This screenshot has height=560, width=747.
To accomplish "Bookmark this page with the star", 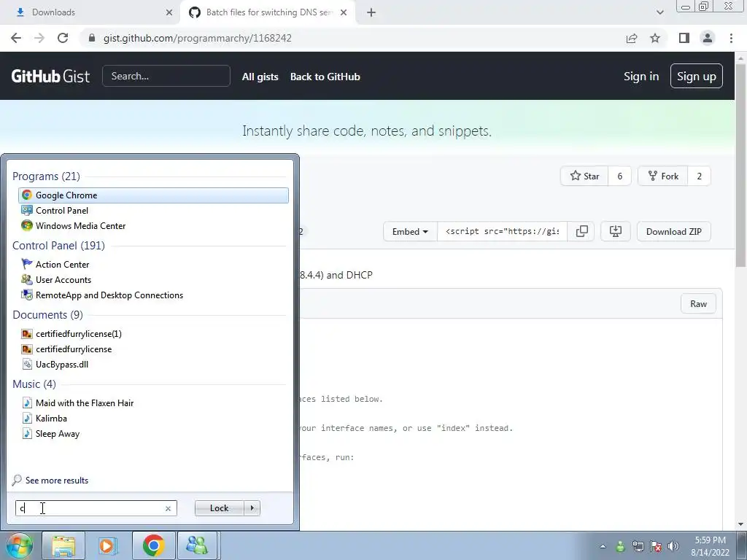I will pyautogui.click(x=655, y=38).
